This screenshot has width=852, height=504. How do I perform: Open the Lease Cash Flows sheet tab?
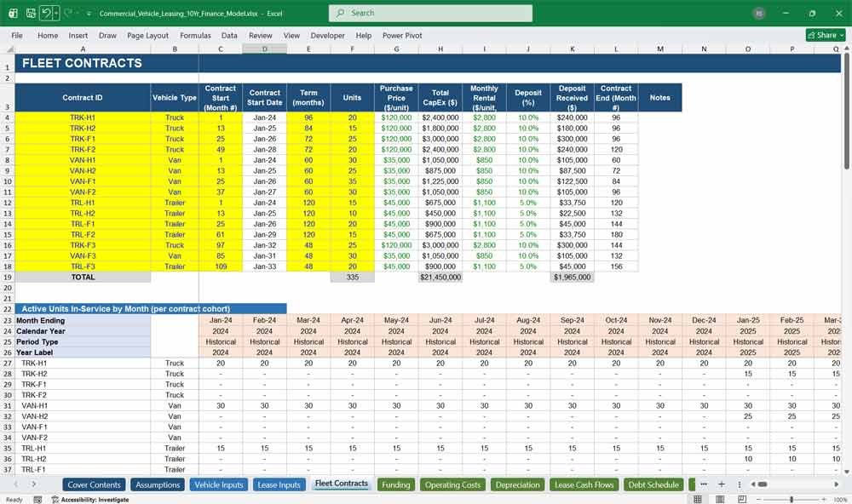click(584, 484)
